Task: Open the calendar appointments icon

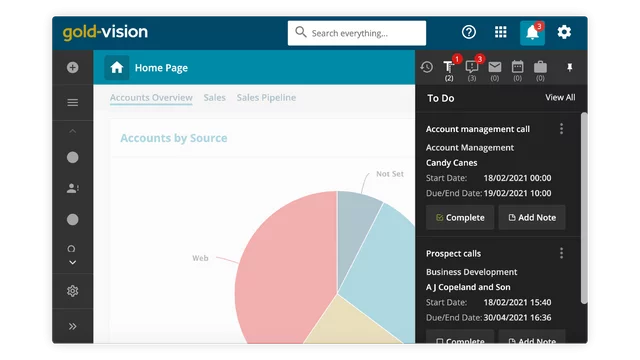Action: pyautogui.click(x=518, y=70)
